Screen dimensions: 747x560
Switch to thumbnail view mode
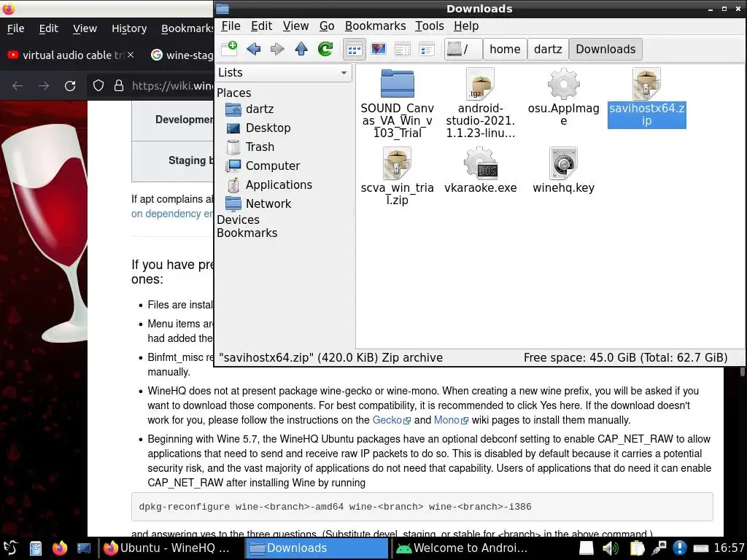[379, 49]
